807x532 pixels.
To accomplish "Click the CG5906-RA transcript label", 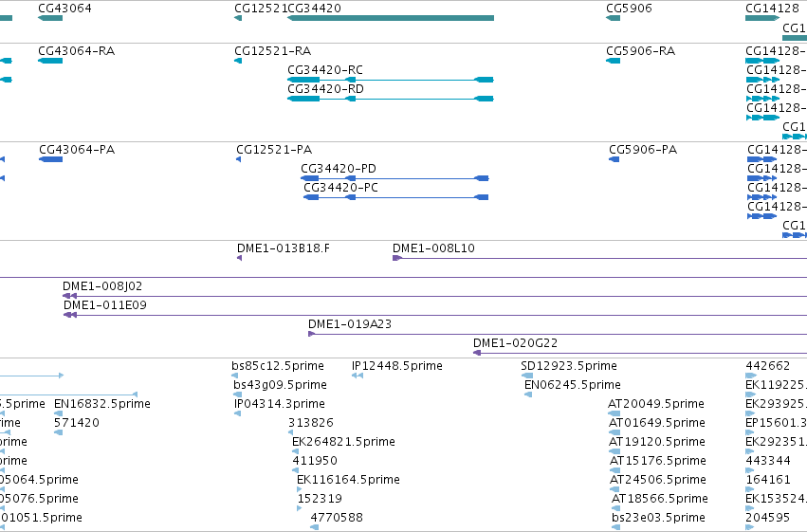I will pyautogui.click(x=641, y=51).
